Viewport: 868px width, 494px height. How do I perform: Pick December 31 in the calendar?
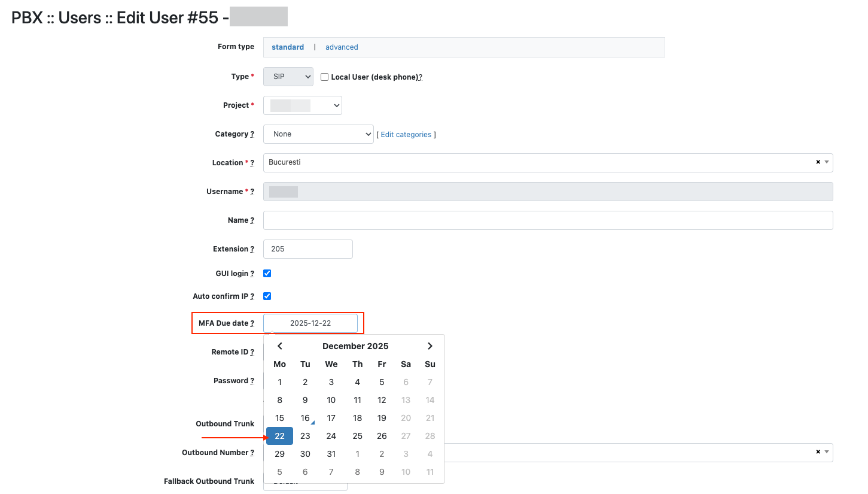pos(331,454)
